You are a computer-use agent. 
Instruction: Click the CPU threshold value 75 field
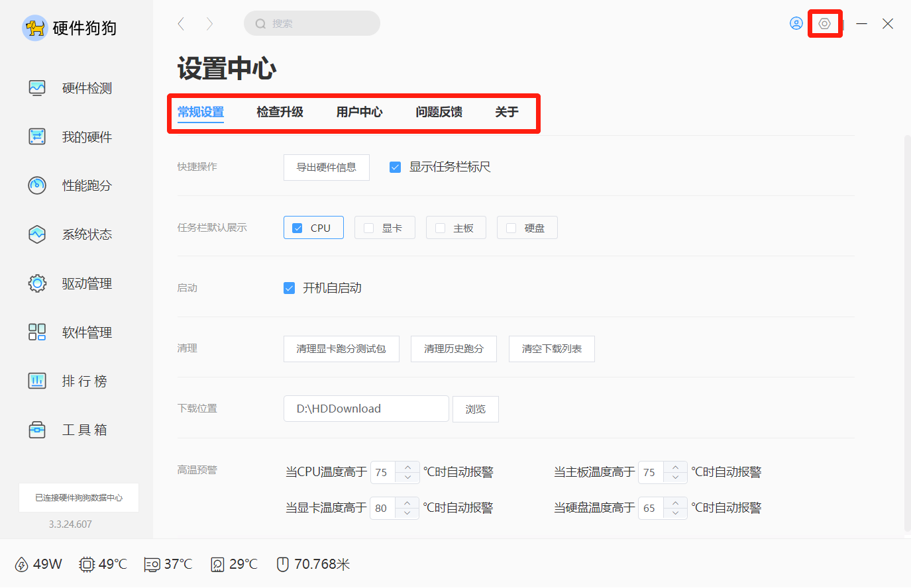[383, 472]
